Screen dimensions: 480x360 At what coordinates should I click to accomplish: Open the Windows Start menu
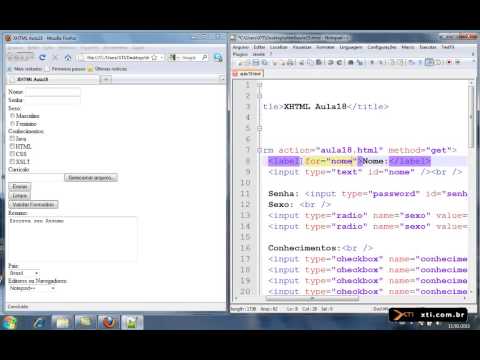pyautogui.click(x=9, y=322)
